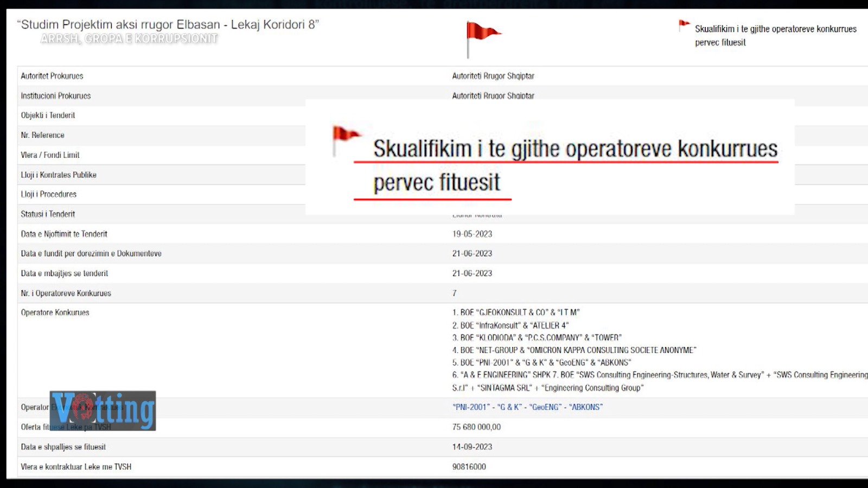Select "Skualifikim i te gjithe operatoreve" flag note top right
868x488 pixels.
[x=776, y=36]
